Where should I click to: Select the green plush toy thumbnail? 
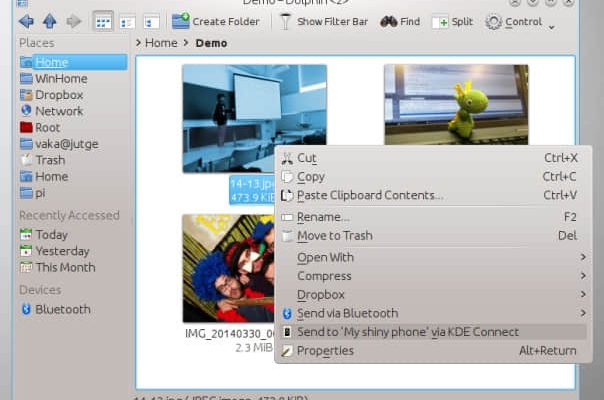456,105
